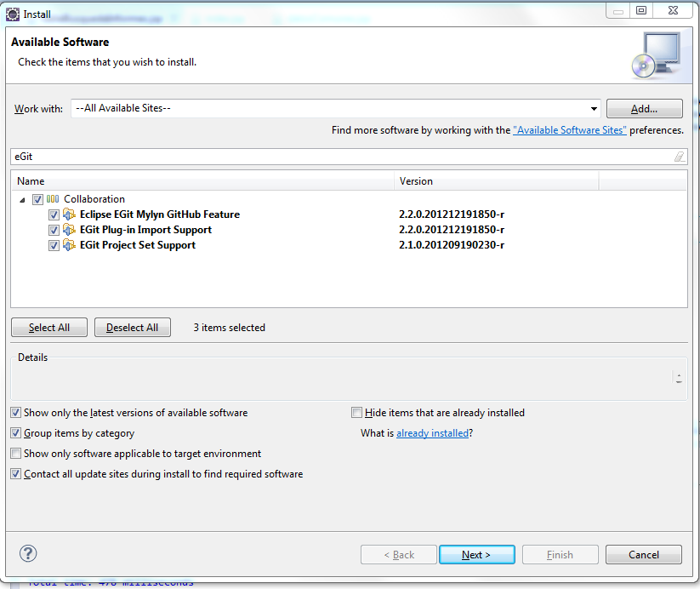Click the Eclipse EGit Mylyn GitHub Feature icon
Viewport: 700px width, 589px height.
click(70, 214)
